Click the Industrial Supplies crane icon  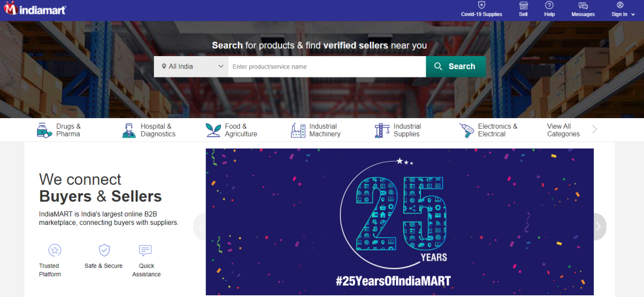point(382,130)
